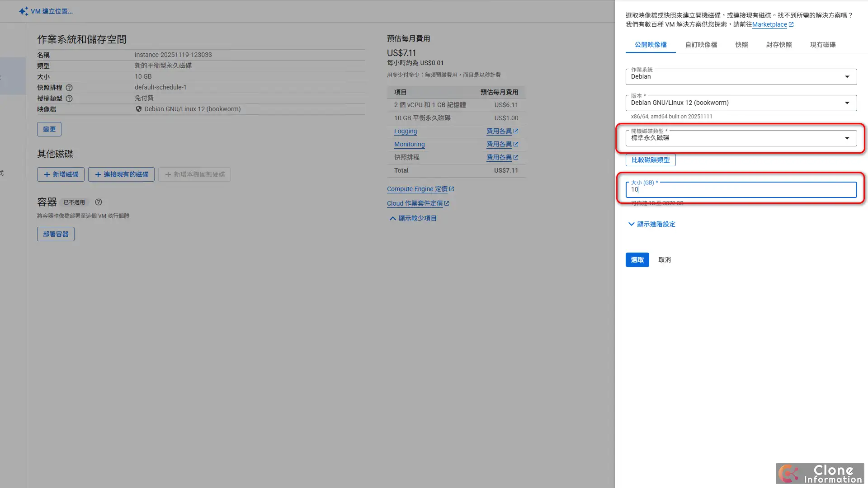Click 連接現有的磁碟 button
Image resolution: width=868 pixels, height=488 pixels.
[121, 174]
